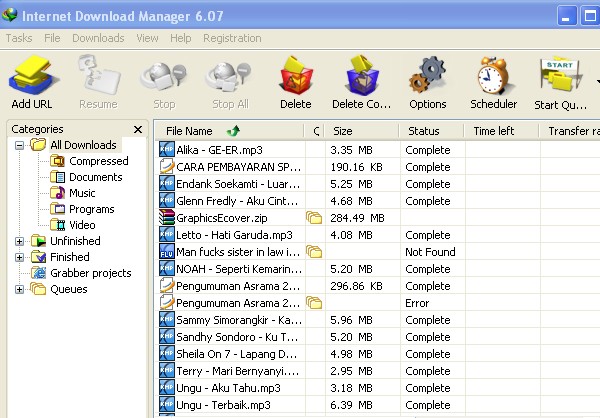Select the NOAH - Seperti Kemarin file
Screen dimensions: 600x418
239,269
